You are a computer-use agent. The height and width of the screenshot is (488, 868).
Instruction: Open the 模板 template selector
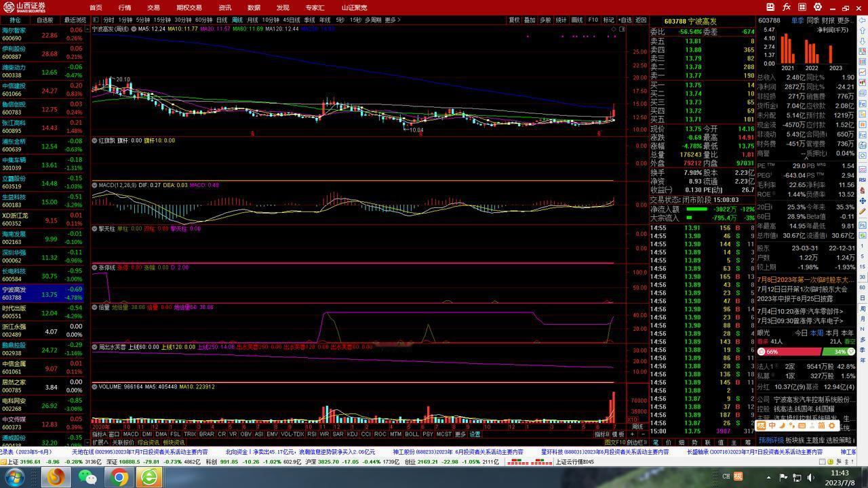point(618,434)
